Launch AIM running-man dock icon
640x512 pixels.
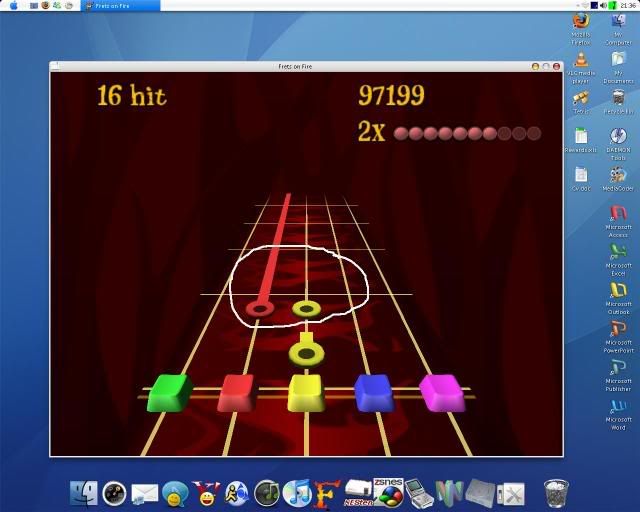237,494
